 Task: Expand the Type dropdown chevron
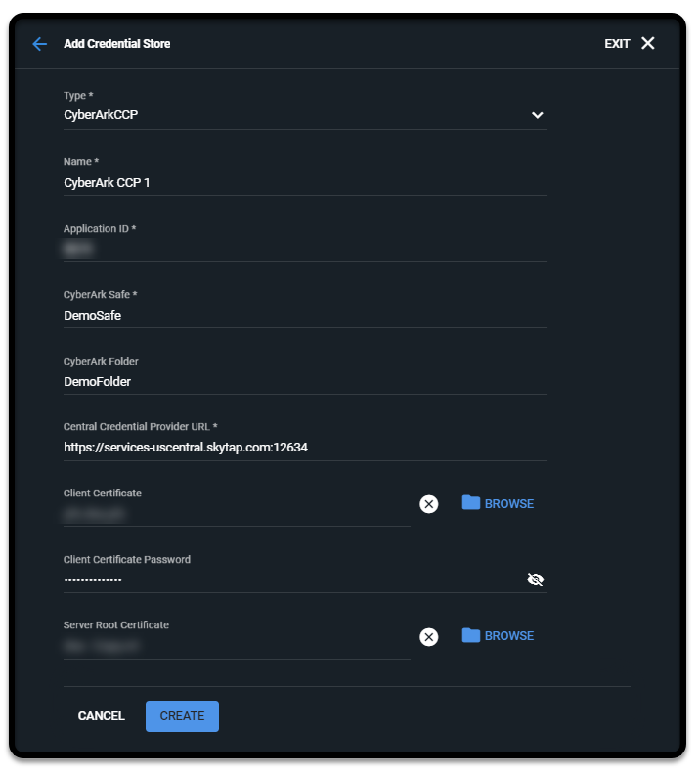(x=537, y=115)
